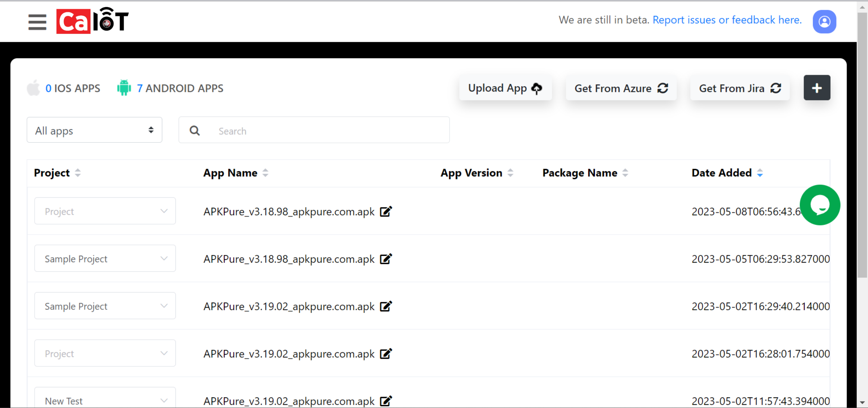
Task: Sort table by Package Name column
Action: 625,173
